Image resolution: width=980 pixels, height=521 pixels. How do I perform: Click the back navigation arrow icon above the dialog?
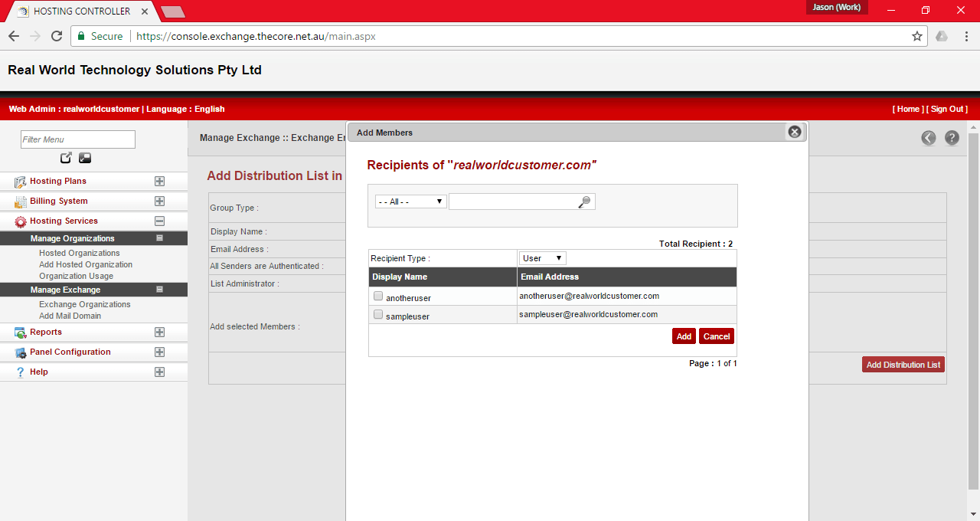929,138
